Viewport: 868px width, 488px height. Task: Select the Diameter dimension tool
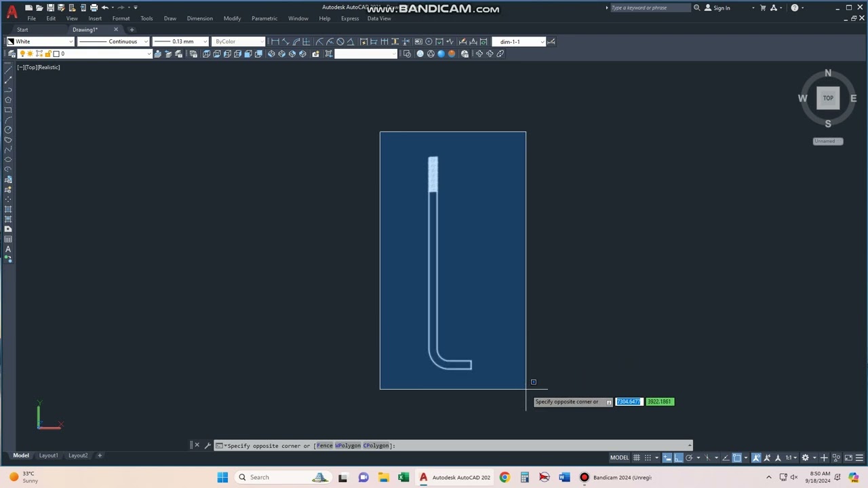(x=340, y=41)
